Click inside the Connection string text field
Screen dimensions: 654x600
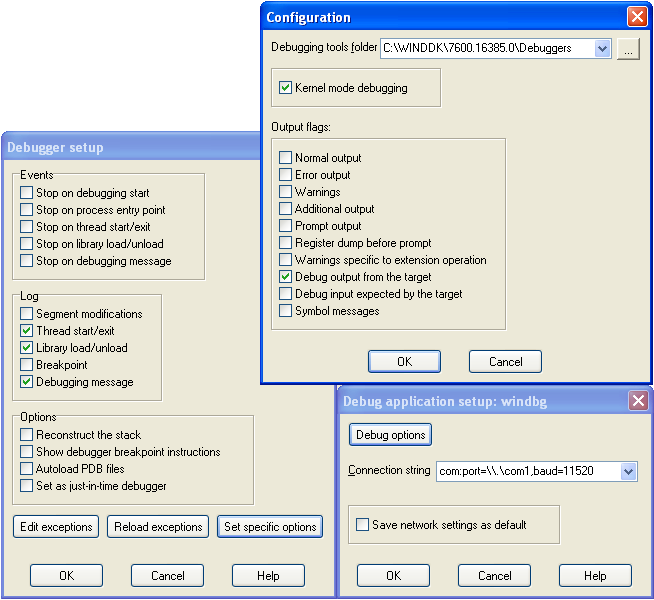point(527,471)
